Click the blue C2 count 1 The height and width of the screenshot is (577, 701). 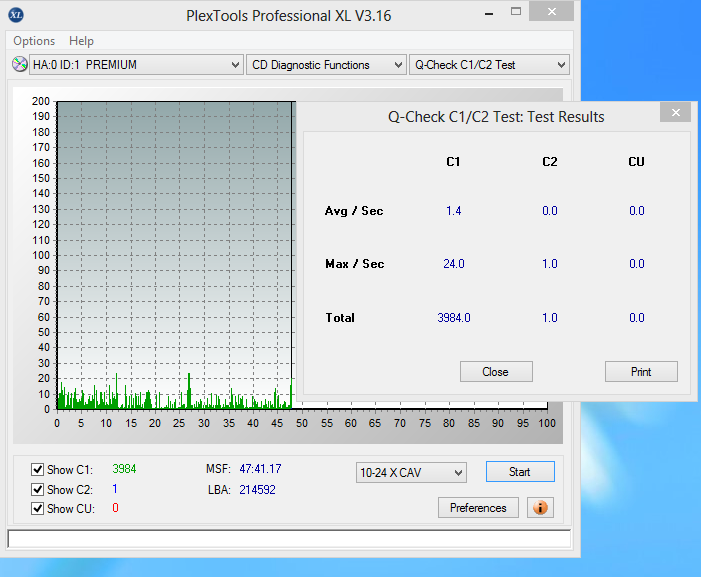pos(115,489)
